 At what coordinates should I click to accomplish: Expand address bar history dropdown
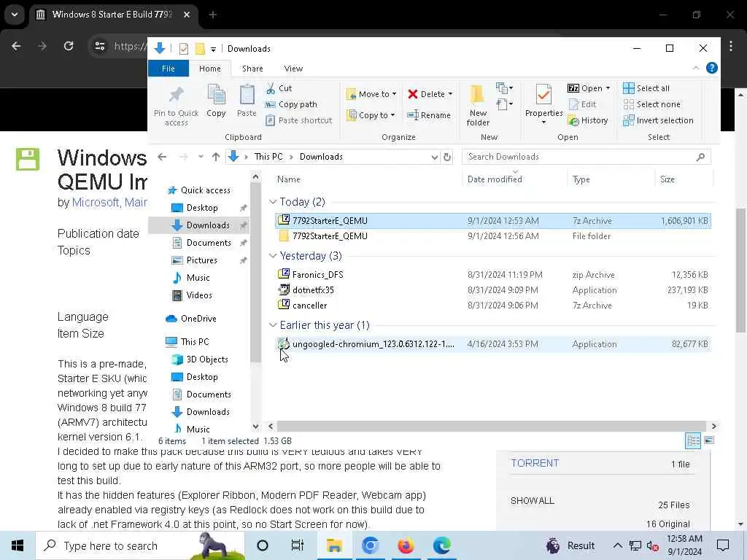coord(435,157)
